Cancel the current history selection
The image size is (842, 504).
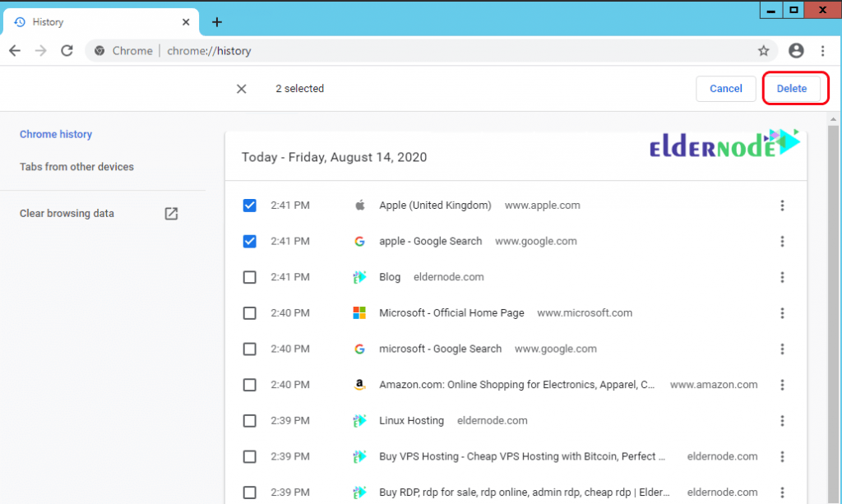725,88
